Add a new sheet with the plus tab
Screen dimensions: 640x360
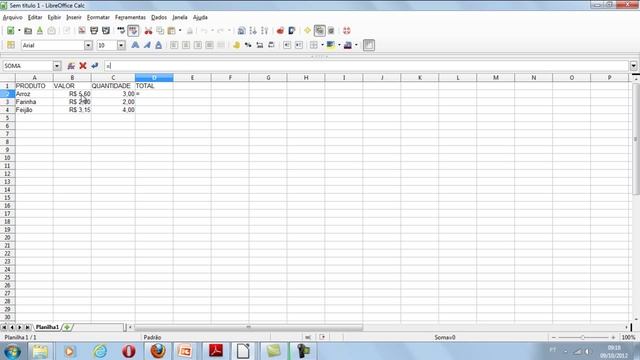click(67, 327)
